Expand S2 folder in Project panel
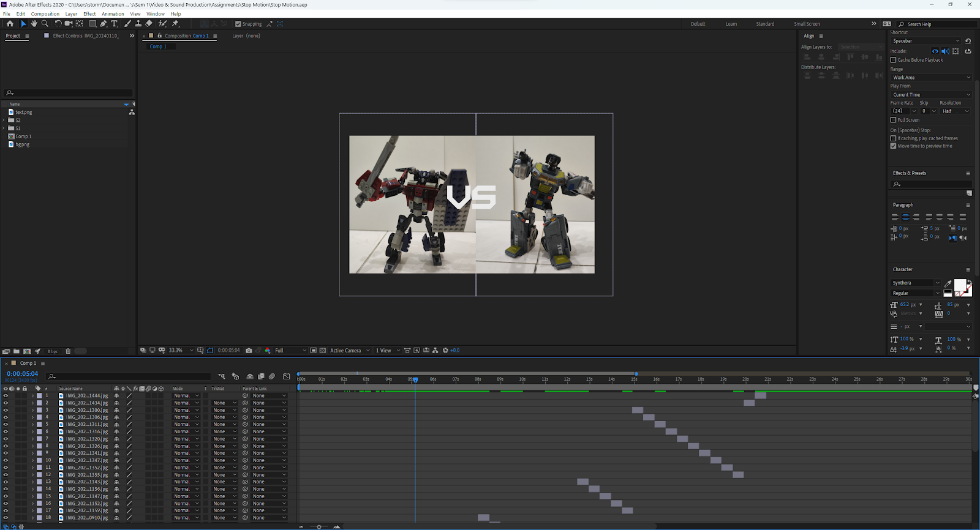Viewport: 980px width, 530px height. pyautogui.click(x=4, y=121)
